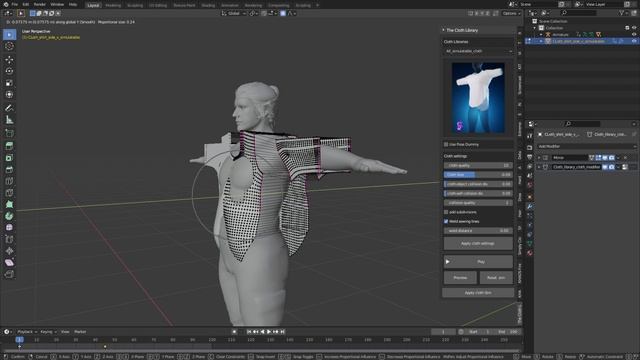The width and height of the screenshot is (640, 360).
Task: Select the Loop Cut tool
Action: (x=9, y=181)
